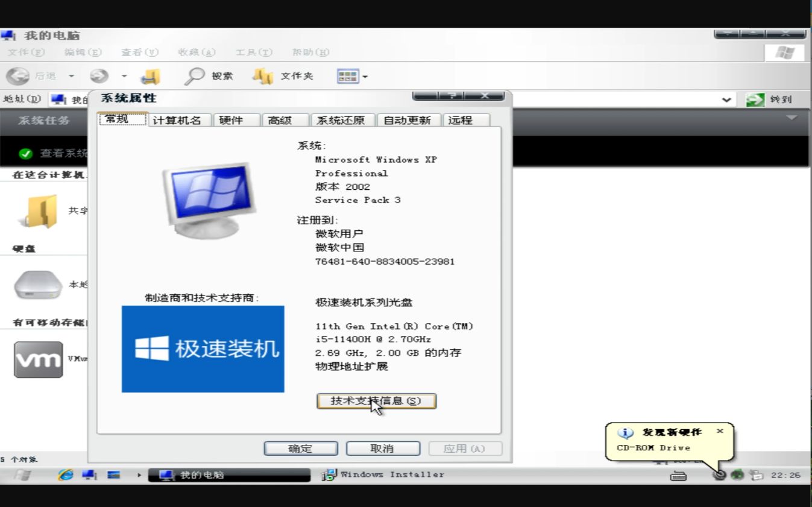Open Search (搜索) in the toolbar
812x507 pixels.
coord(209,76)
